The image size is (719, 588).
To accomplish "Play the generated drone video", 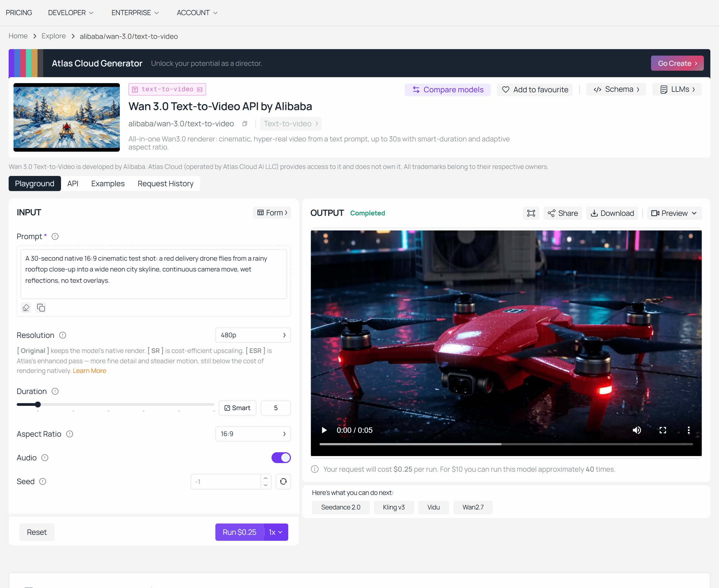I will tap(324, 430).
